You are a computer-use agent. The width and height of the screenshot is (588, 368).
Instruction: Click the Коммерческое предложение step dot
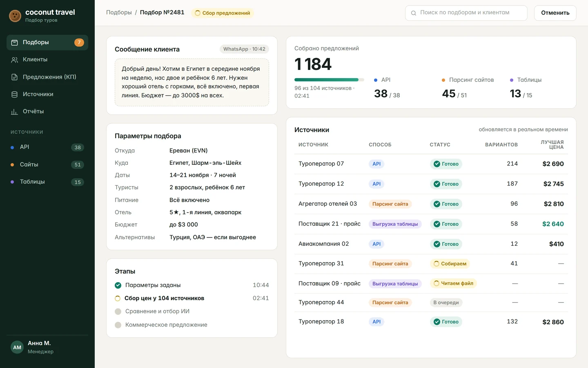tap(118, 325)
